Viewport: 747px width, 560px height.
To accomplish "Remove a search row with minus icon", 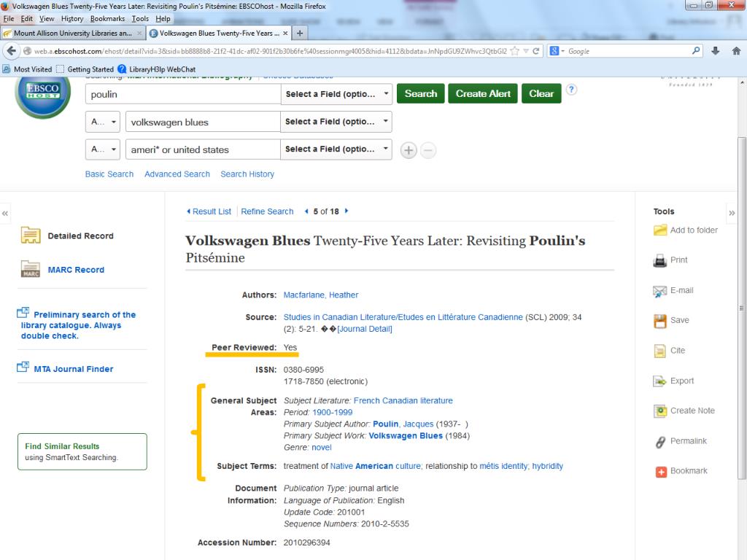I will tap(427, 150).
